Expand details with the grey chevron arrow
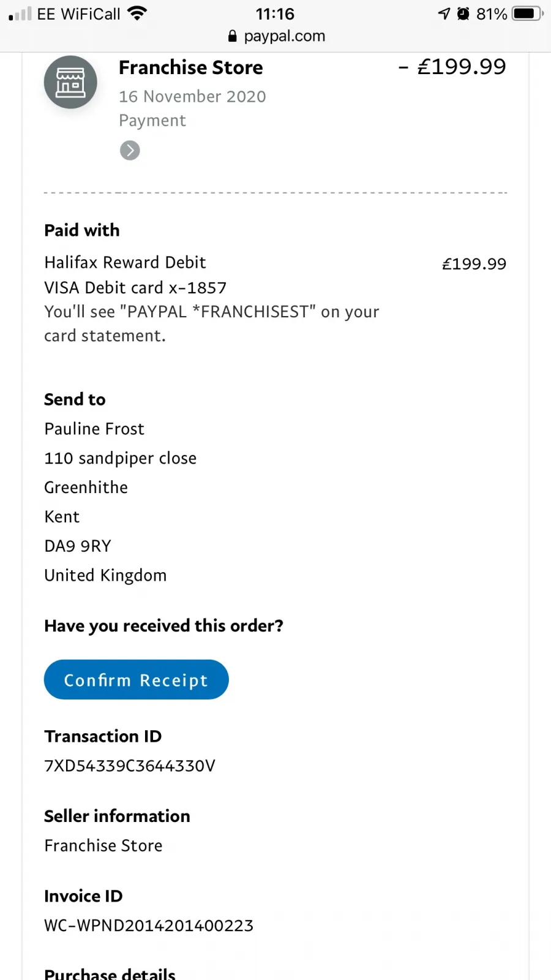 click(x=130, y=150)
